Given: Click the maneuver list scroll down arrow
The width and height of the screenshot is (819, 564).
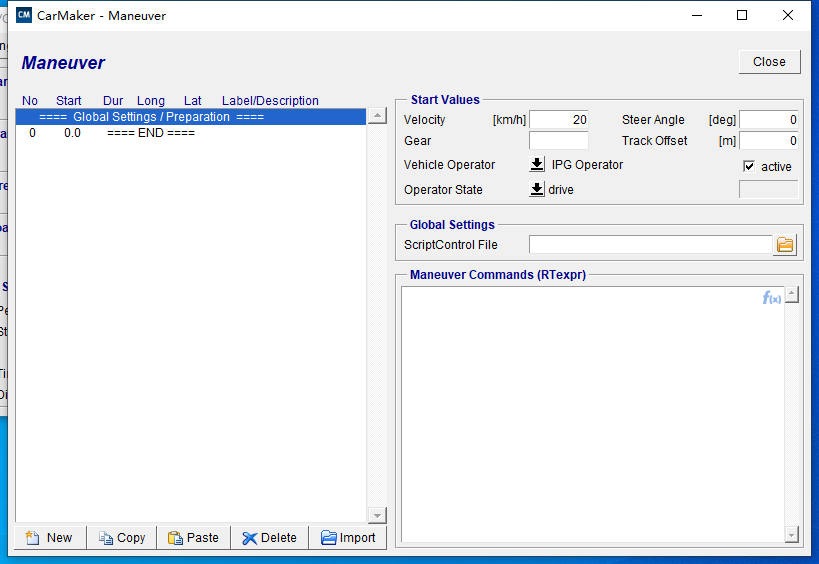Looking at the screenshot, I should click(377, 515).
